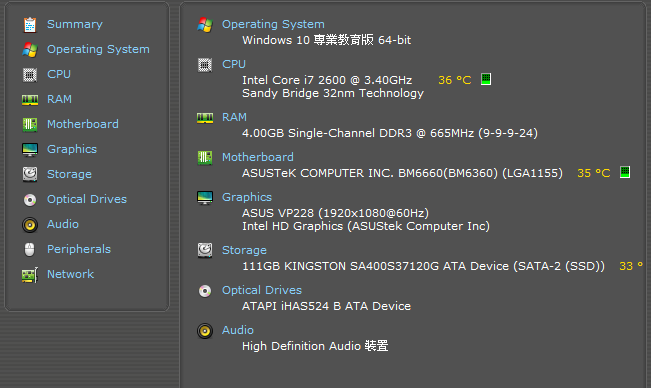The image size is (651, 388).
Task: Click 'Sandy Bridge 32nm Technology' text
Action: (333, 93)
